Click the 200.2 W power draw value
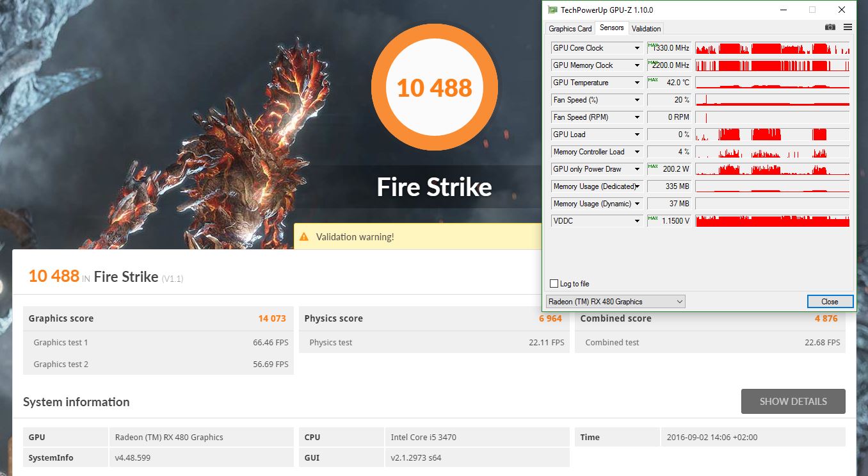 coord(669,169)
